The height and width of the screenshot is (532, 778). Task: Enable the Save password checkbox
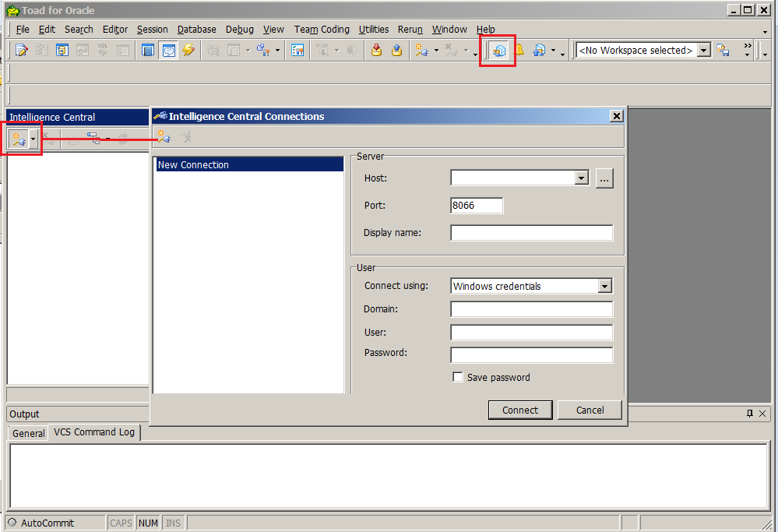pos(458,378)
